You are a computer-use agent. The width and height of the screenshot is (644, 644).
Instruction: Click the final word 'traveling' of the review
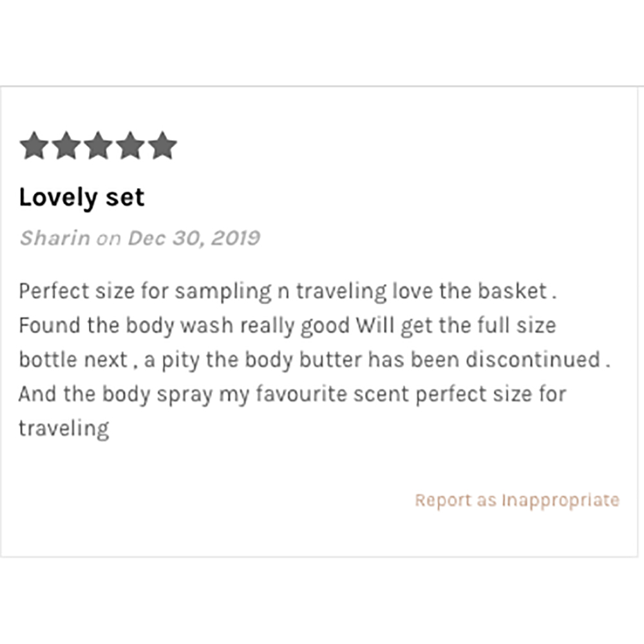coord(64,429)
